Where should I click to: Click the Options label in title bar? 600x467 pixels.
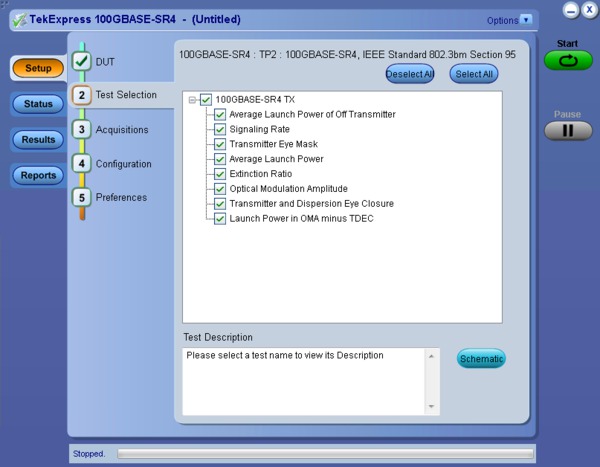pos(502,20)
